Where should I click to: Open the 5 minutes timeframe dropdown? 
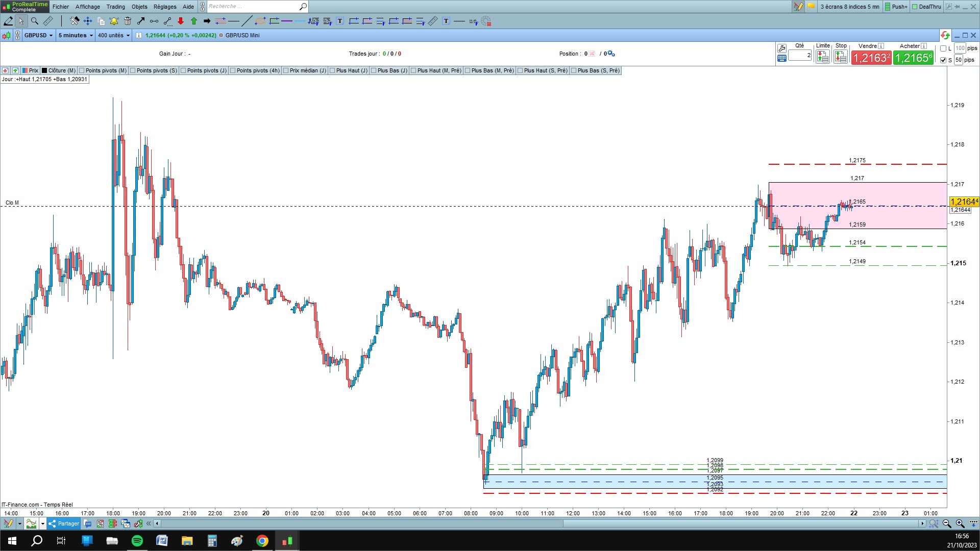tap(76, 35)
